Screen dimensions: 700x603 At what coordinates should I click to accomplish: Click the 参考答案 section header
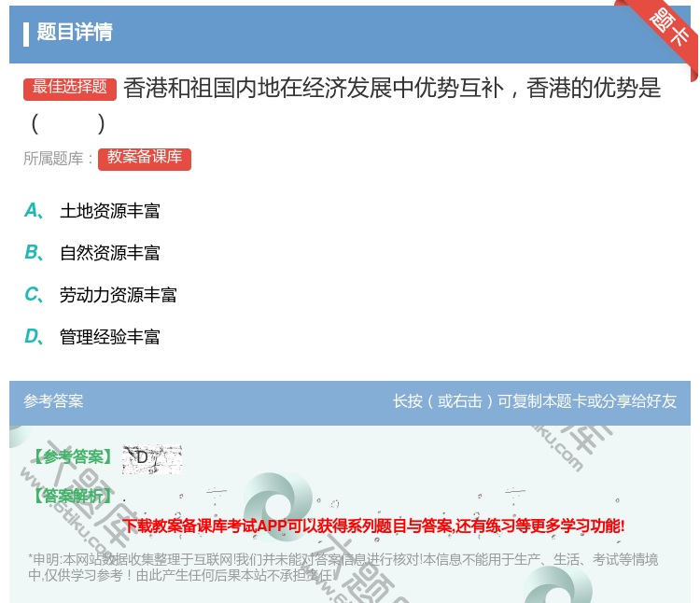point(53,401)
